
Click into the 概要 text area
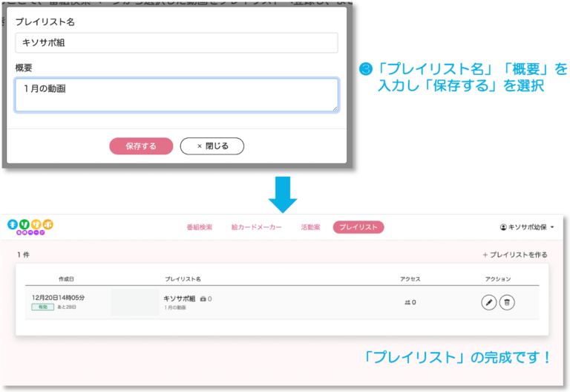pos(177,95)
